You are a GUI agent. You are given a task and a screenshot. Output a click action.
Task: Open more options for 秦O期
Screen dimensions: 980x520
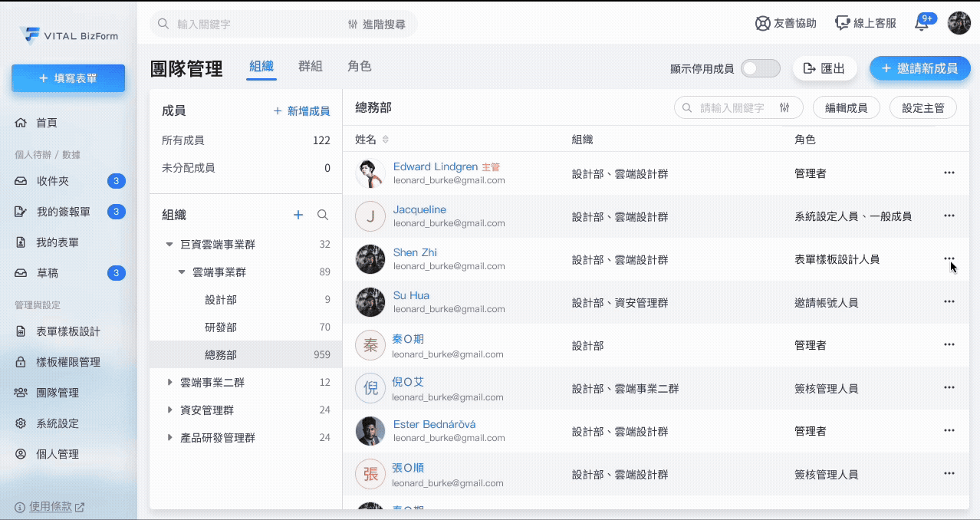click(x=949, y=344)
